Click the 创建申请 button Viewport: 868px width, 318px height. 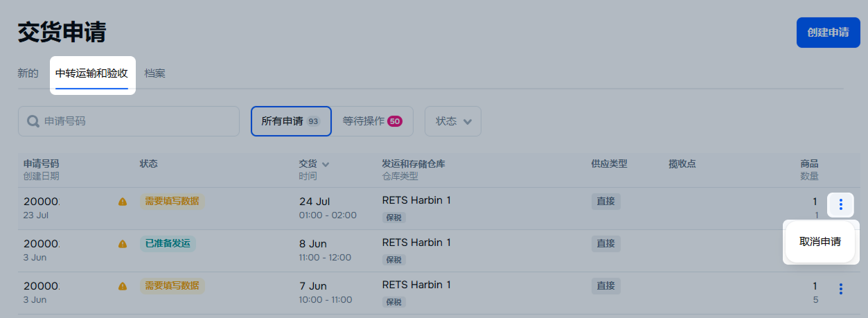[x=828, y=33]
